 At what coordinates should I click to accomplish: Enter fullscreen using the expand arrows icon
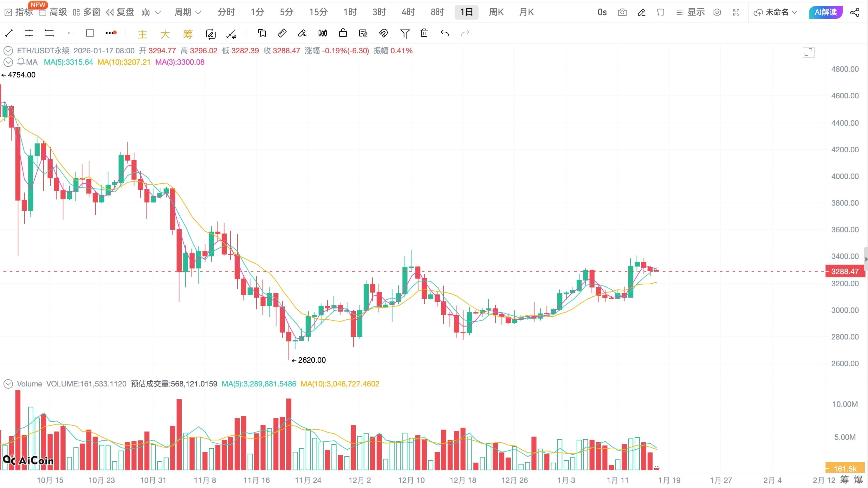[736, 12]
